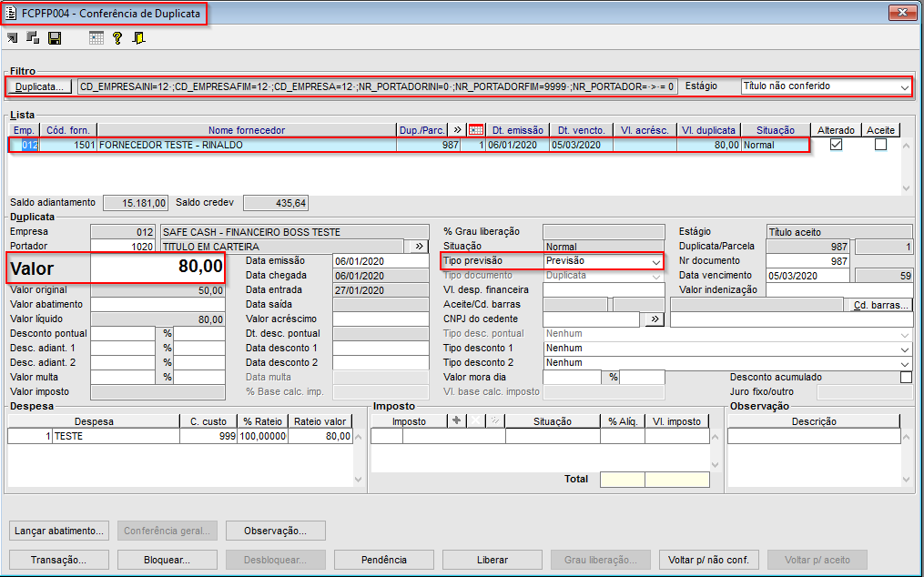Click the plus icon in Imposto table header
Viewport: 924px width, 577px height.
click(x=457, y=421)
